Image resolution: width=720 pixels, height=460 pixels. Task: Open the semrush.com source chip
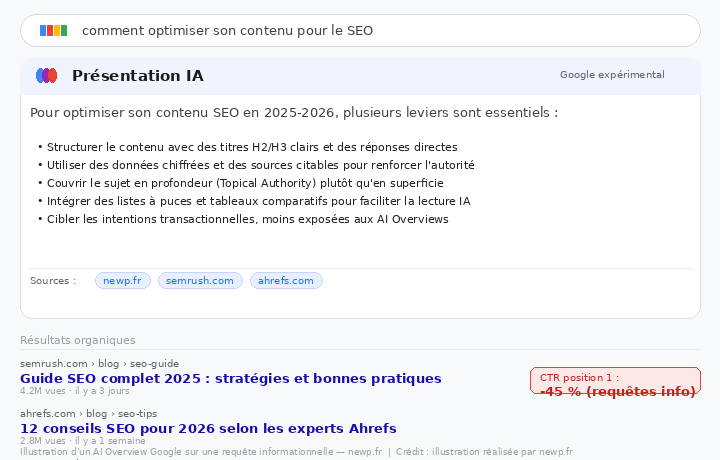pos(200,281)
